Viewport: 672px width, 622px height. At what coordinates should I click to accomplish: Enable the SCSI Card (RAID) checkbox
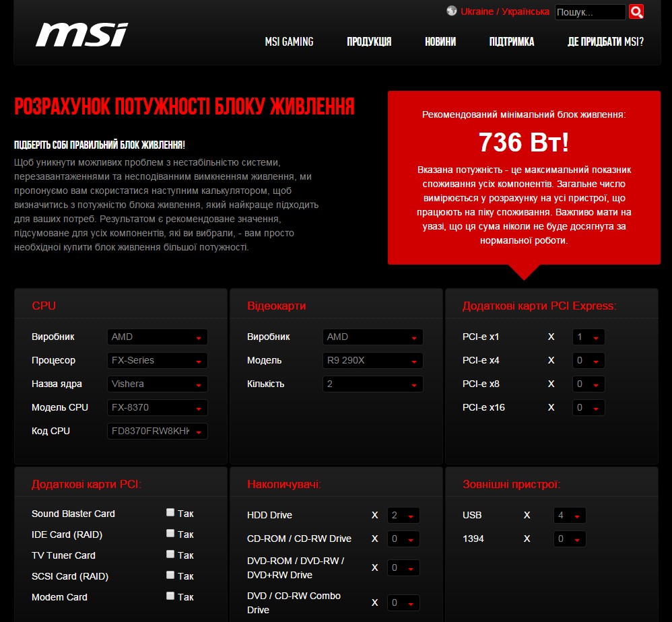click(x=170, y=575)
